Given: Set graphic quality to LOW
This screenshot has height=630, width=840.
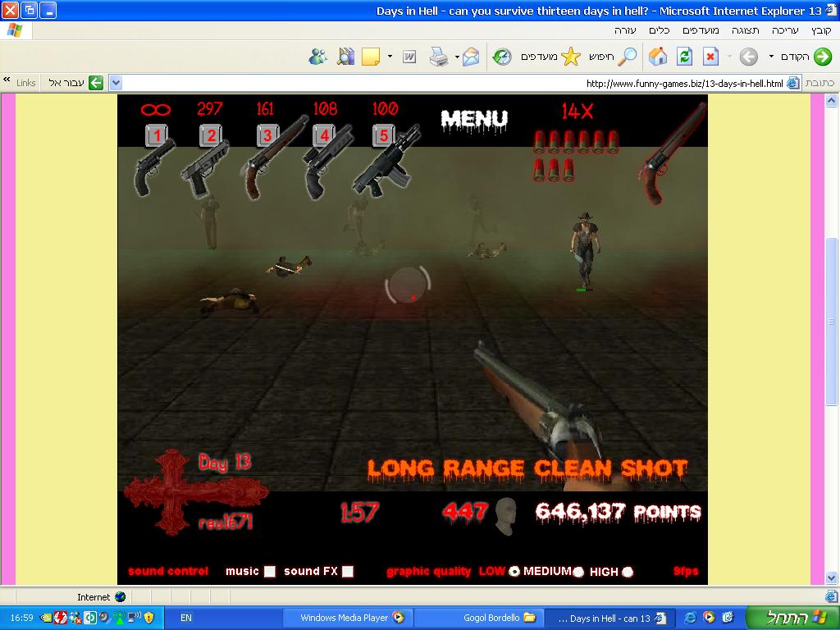Looking at the screenshot, I should [x=514, y=572].
